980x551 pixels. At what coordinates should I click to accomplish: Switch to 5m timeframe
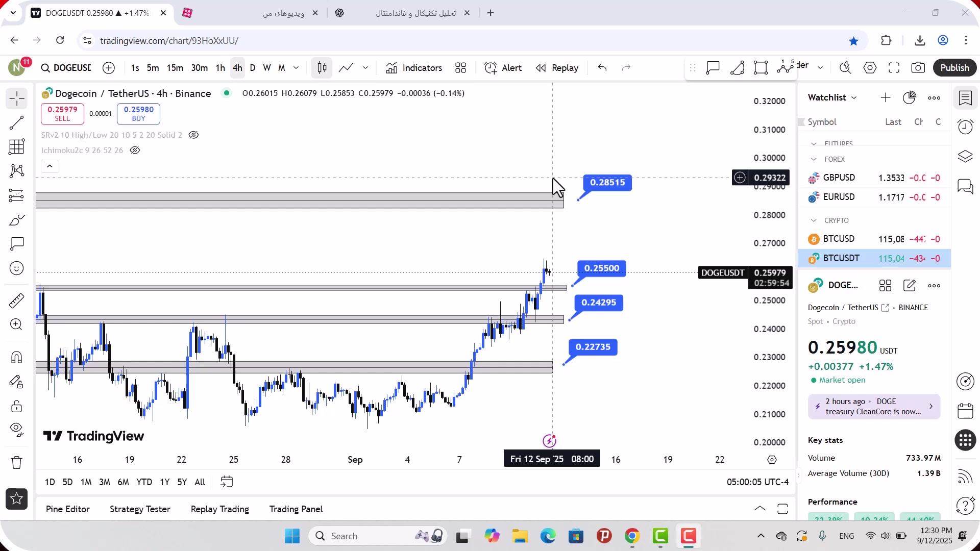(x=153, y=68)
